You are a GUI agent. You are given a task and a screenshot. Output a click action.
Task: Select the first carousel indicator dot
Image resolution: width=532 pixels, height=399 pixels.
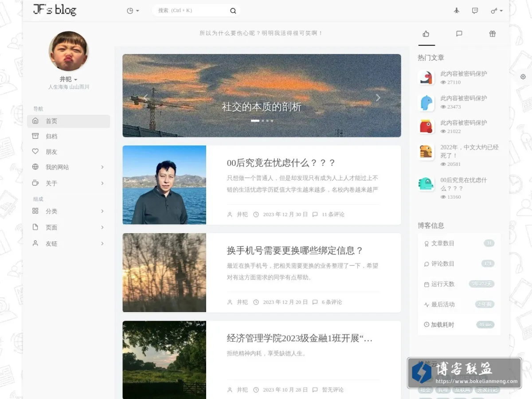255,121
